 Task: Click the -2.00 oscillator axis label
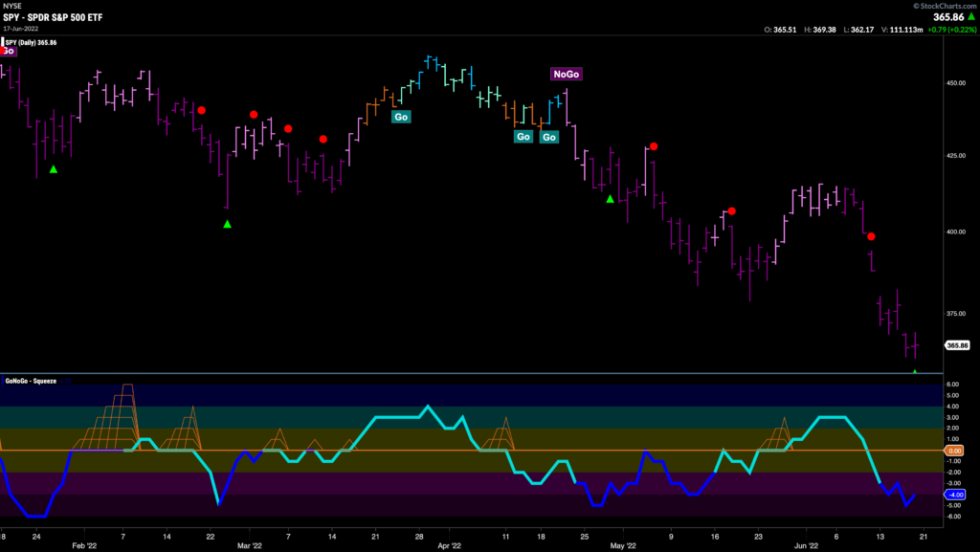(x=953, y=472)
